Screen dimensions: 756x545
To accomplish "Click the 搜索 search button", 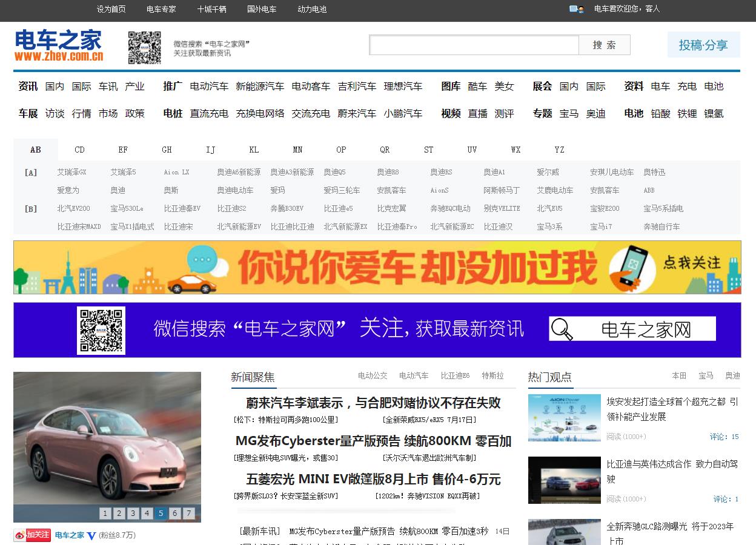I will click(605, 45).
